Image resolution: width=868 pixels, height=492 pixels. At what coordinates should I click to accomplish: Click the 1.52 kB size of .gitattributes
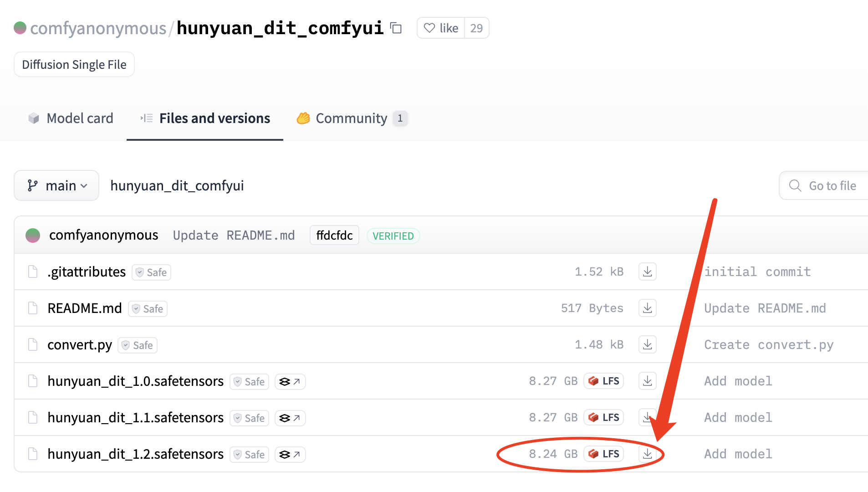(599, 272)
